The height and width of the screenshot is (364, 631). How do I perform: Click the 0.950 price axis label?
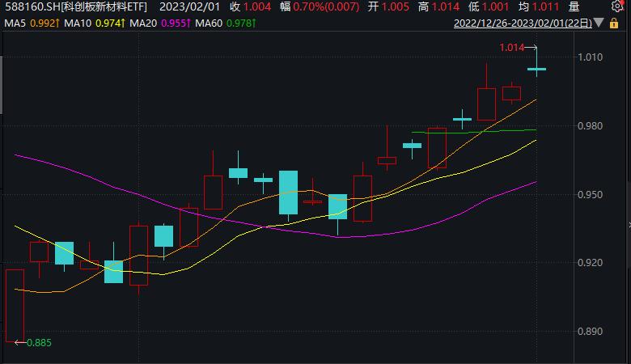point(591,195)
